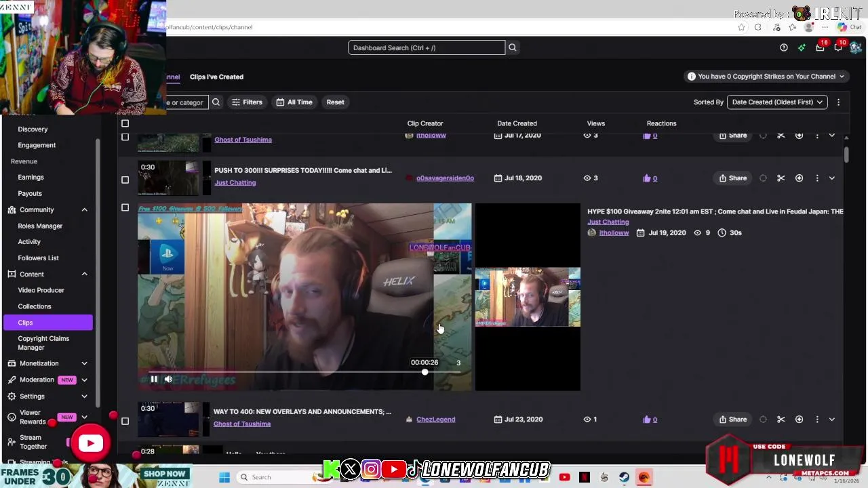Bookmark the page with the browser star icon
The height and width of the screenshot is (488, 868).
click(741, 27)
